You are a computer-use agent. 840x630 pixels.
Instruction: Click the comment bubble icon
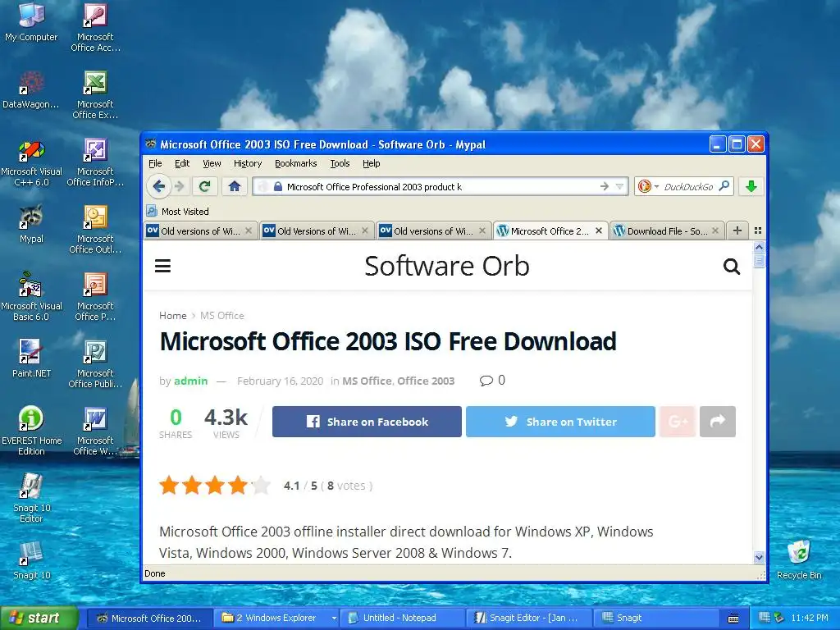(486, 381)
